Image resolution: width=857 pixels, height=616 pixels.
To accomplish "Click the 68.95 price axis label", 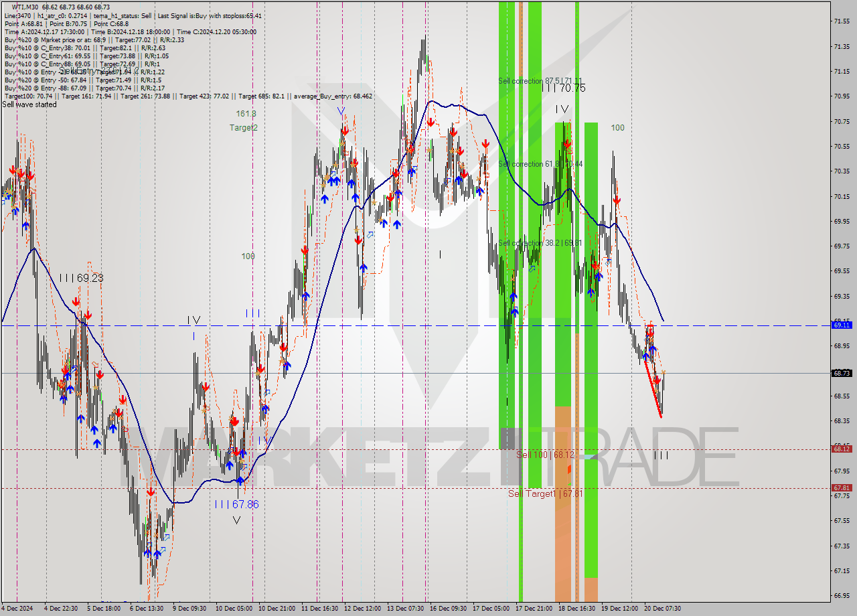I will (x=842, y=345).
